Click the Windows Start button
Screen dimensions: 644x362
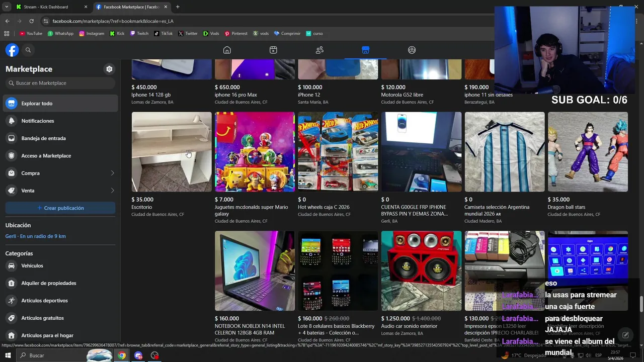click(x=8, y=355)
